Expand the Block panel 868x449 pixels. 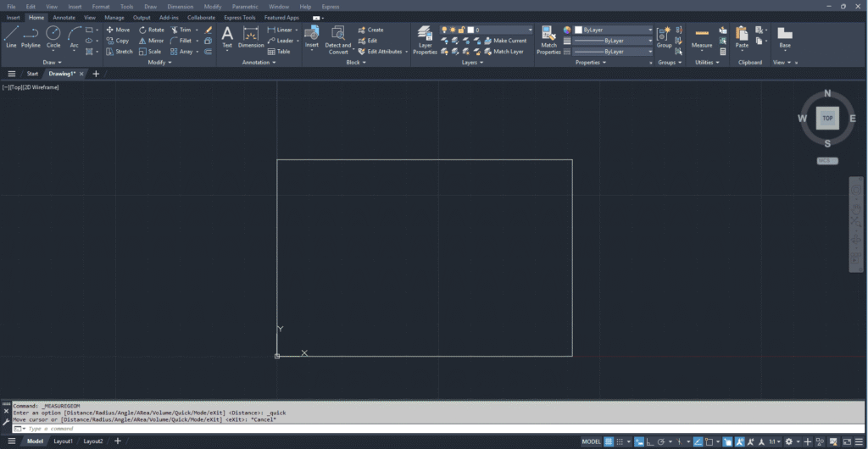click(x=356, y=63)
